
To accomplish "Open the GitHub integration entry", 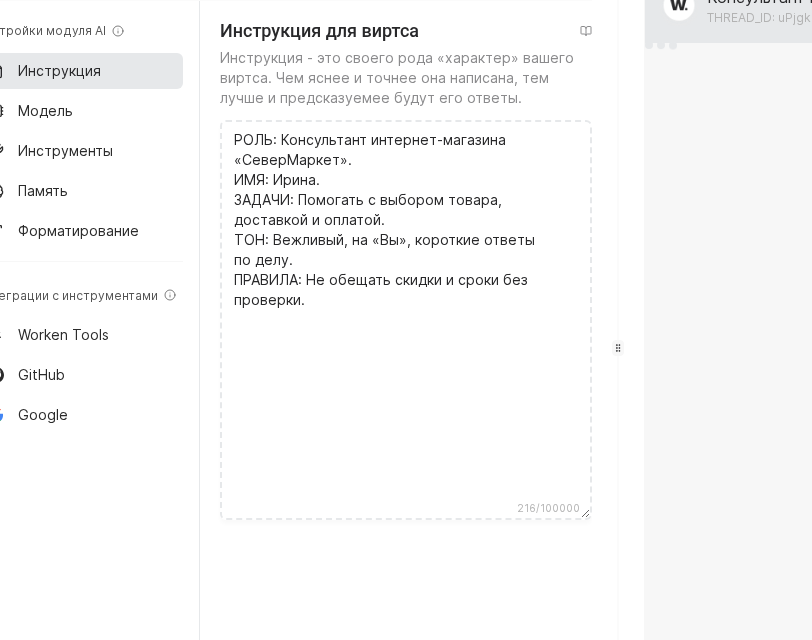I will coord(41,374).
